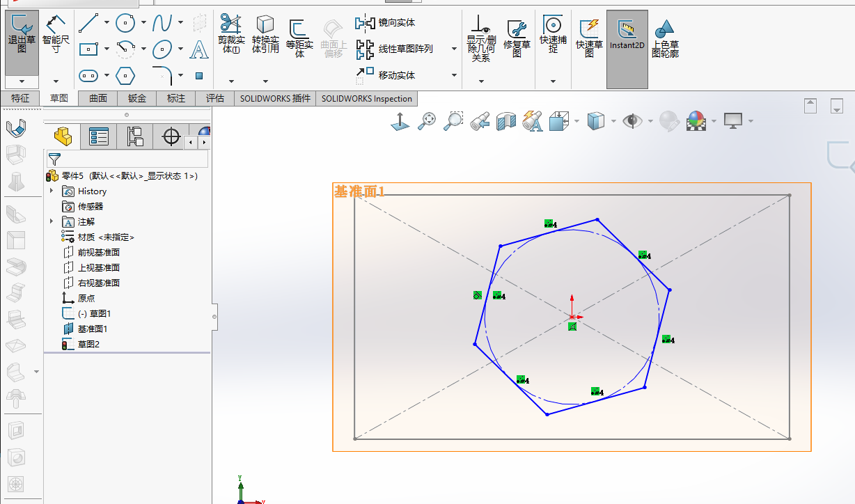Select the Sketch Fillet tool
The width and height of the screenshot is (855, 504).
[162, 74]
